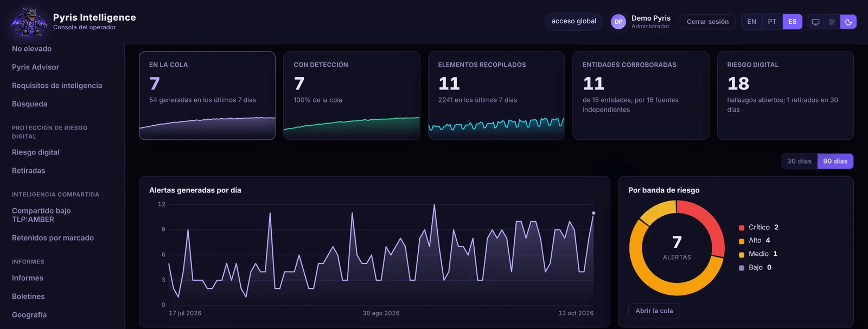868x329 pixels.
Task: Click the DP user avatar
Action: pos(618,22)
